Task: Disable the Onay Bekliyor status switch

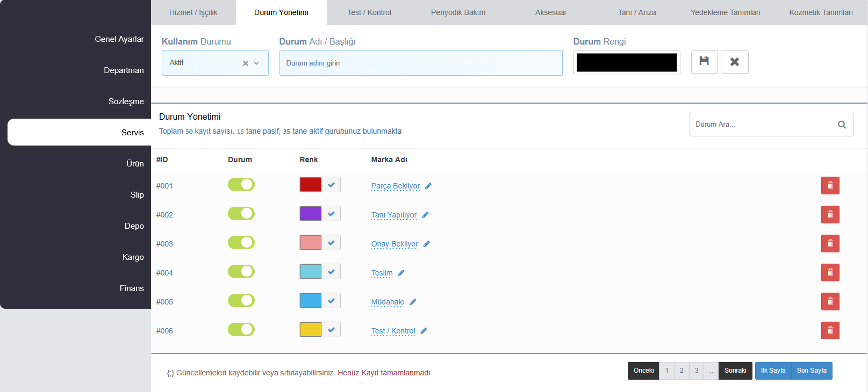Action: point(241,242)
